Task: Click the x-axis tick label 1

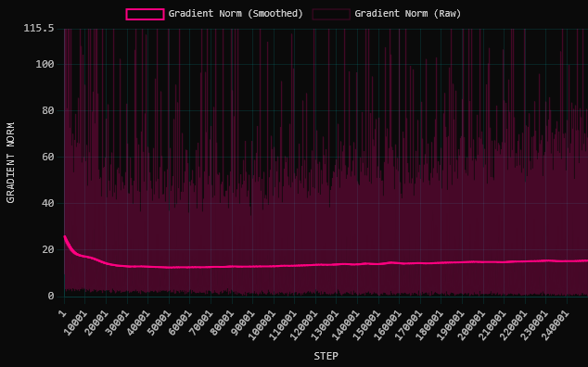Action: click(x=63, y=313)
